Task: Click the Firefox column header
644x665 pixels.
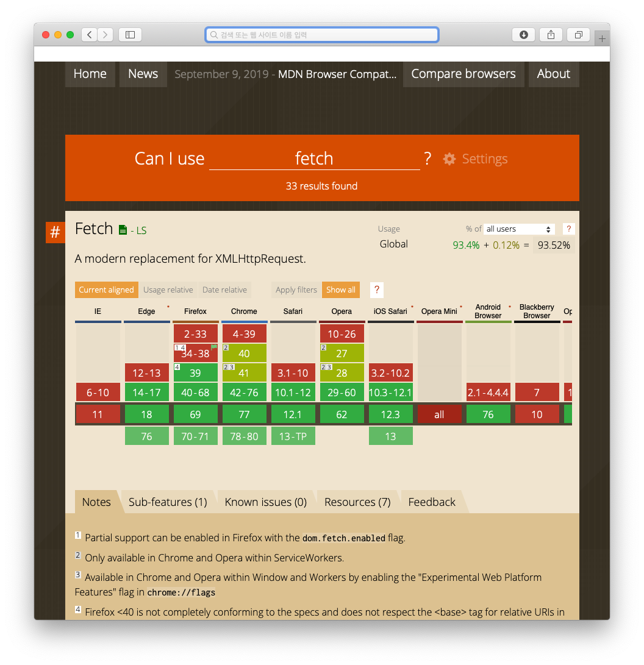Action: coord(196,311)
